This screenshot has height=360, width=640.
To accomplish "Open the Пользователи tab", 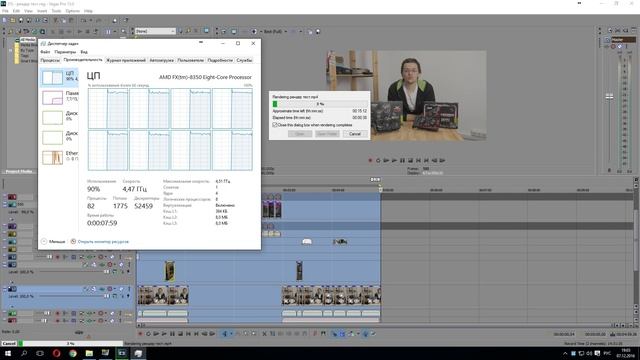I will point(191,60).
